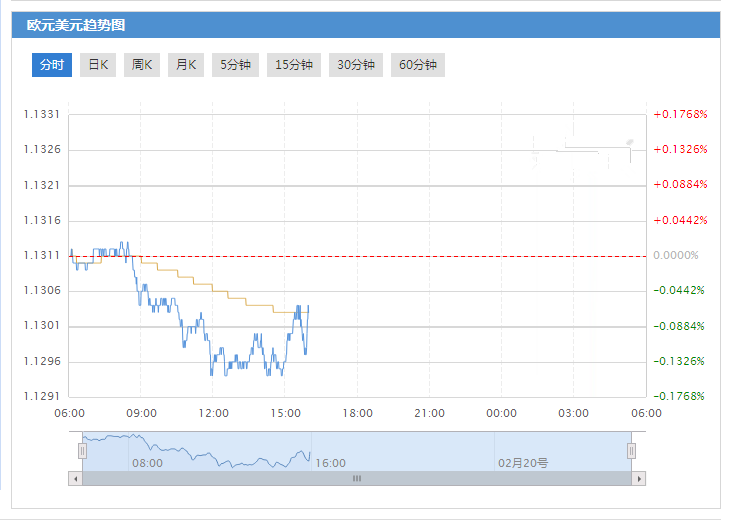Click the right range handle of navigator
Screen dimensions: 729x520
tap(632, 451)
